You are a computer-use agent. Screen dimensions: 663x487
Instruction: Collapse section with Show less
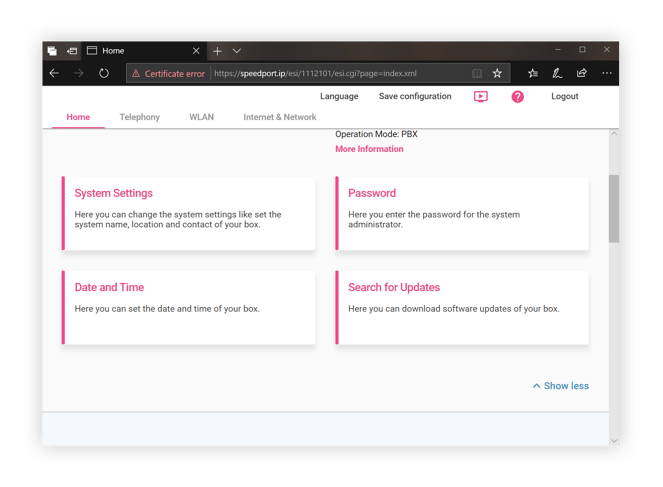(561, 386)
